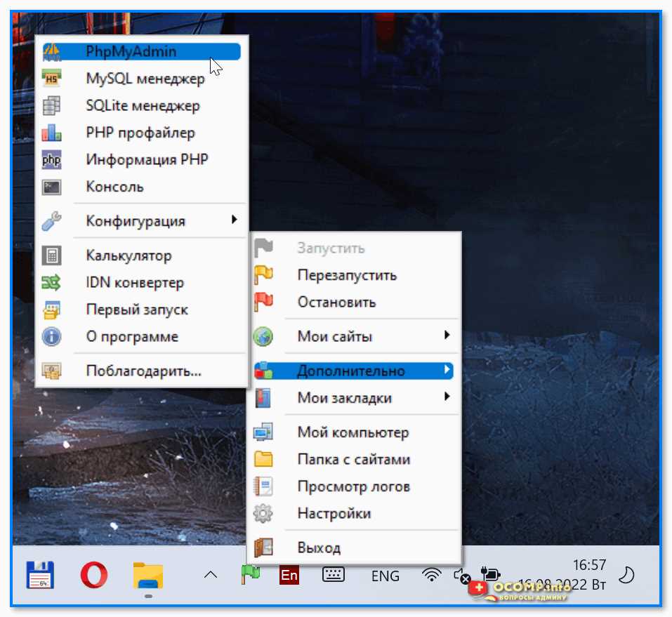Screen dimensions: 672x617
Task: Click the Open Server green flag tray icon
Action: pos(251,576)
